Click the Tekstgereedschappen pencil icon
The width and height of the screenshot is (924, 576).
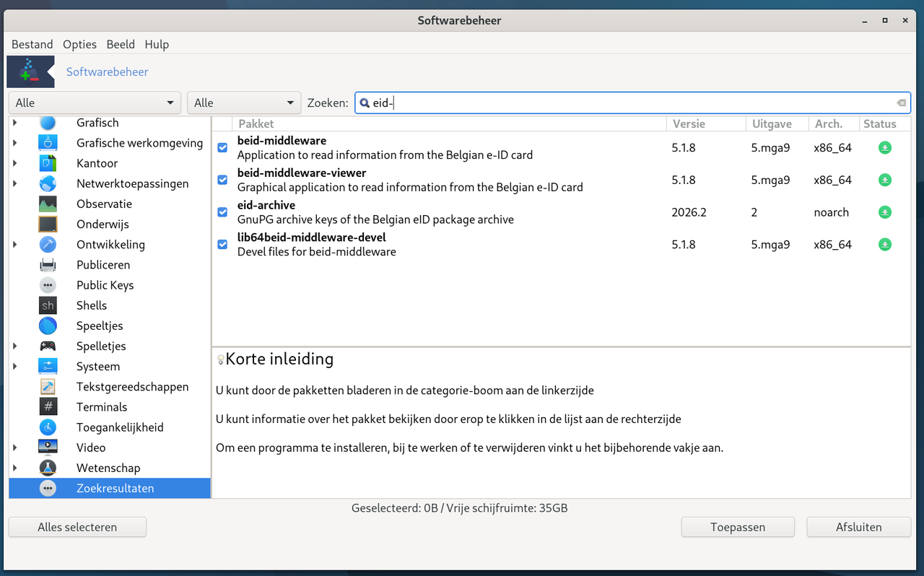tap(48, 386)
